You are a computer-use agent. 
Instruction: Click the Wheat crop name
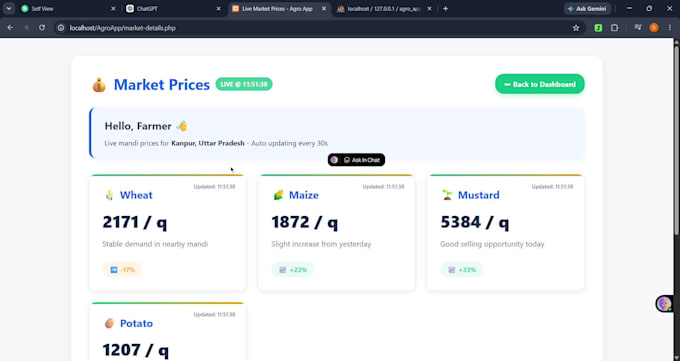136,195
